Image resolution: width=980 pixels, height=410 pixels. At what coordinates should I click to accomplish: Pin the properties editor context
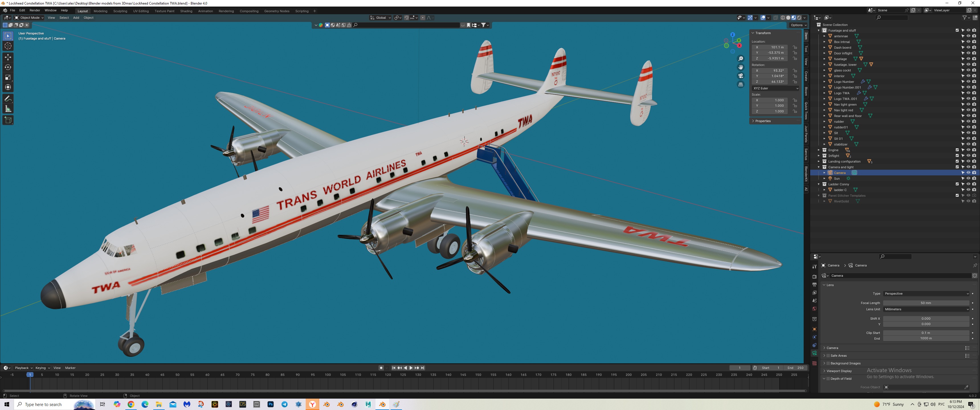(975, 265)
